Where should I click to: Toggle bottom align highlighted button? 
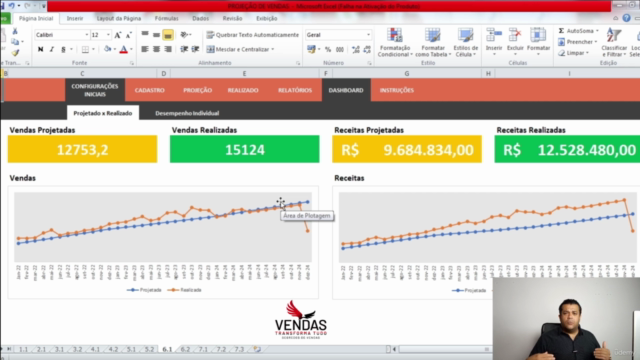(x=168, y=35)
